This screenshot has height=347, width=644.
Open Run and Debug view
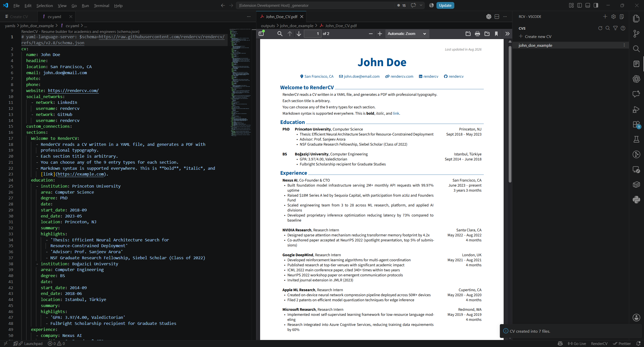click(636, 109)
